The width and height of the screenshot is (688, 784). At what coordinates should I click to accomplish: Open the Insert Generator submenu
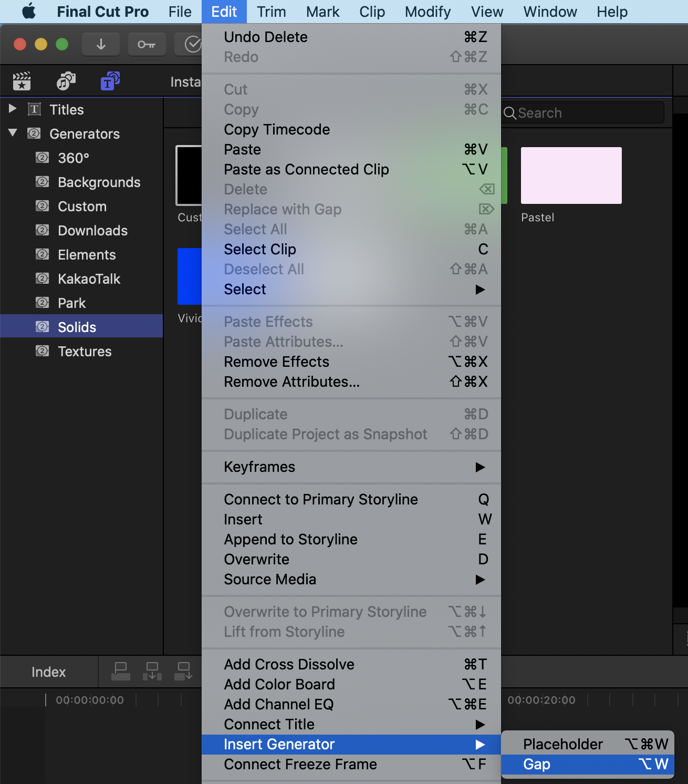351,744
